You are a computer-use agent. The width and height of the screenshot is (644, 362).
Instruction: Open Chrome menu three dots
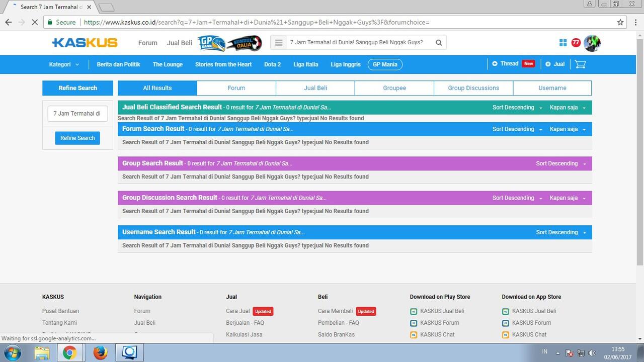point(635,22)
